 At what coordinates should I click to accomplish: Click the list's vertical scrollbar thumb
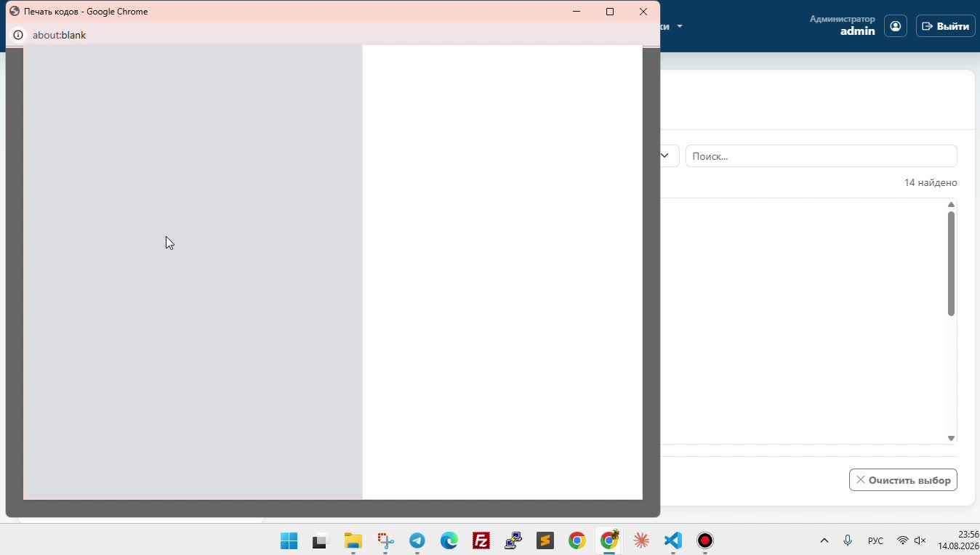(x=951, y=264)
